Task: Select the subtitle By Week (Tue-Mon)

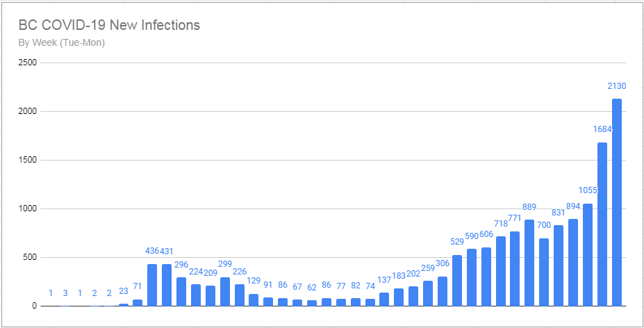Action: tap(62, 43)
